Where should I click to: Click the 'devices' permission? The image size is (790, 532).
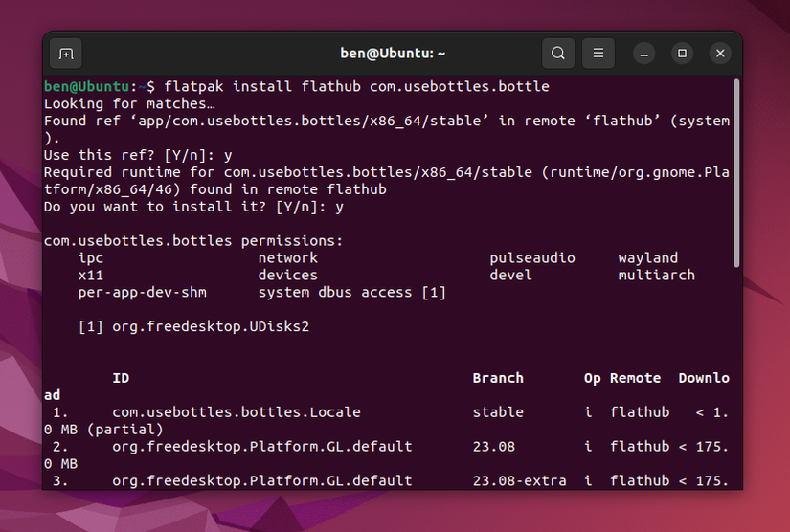287,276
